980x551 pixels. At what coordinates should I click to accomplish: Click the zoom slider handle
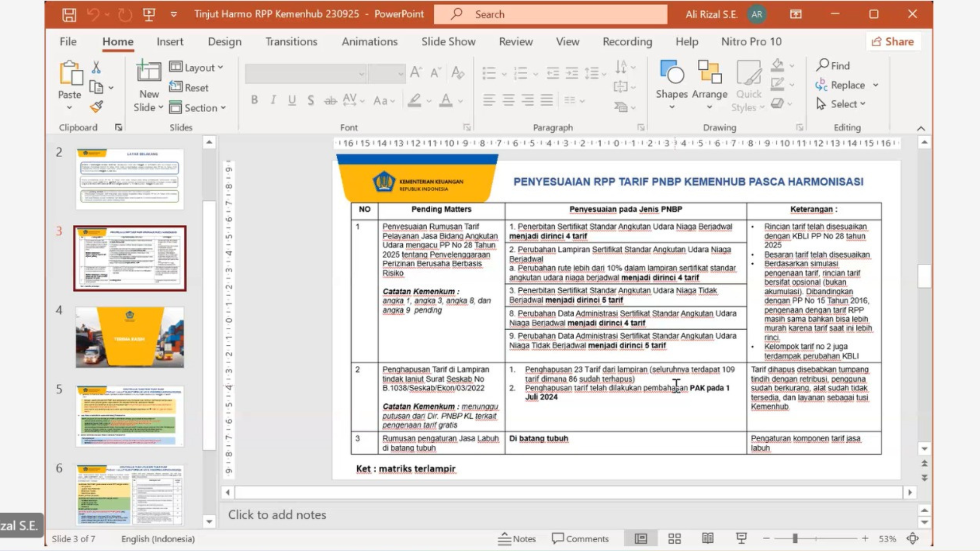[x=795, y=539]
